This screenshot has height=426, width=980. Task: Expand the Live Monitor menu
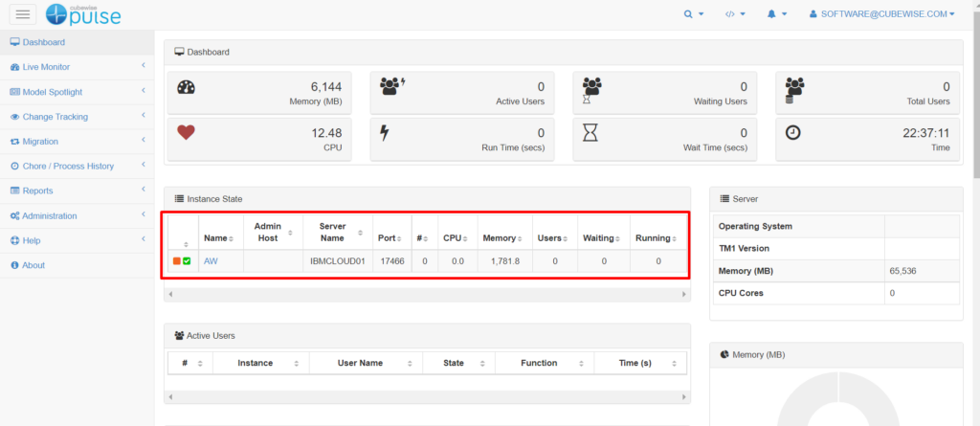pyautogui.click(x=46, y=67)
